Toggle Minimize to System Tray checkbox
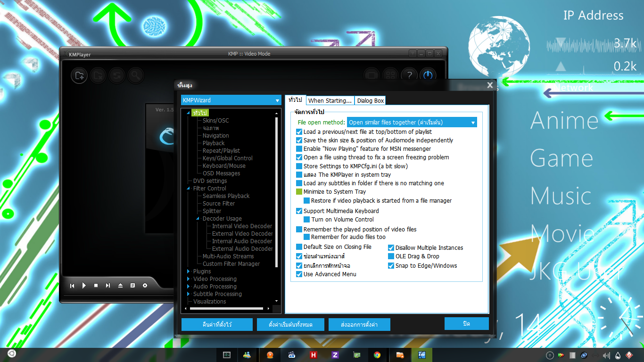Viewport: 644px width, 362px height. (x=299, y=192)
